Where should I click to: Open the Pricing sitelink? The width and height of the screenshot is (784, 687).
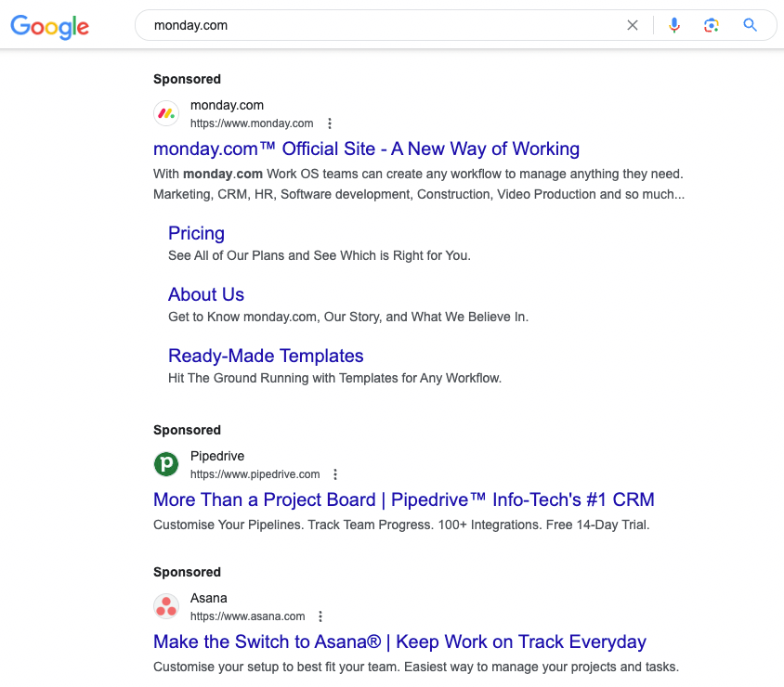196,233
